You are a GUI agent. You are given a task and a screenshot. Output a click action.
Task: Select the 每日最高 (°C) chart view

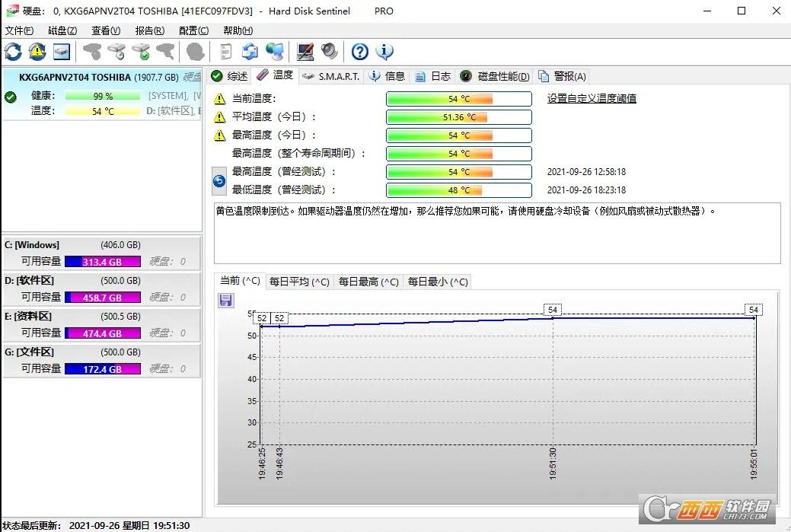pos(368,281)
